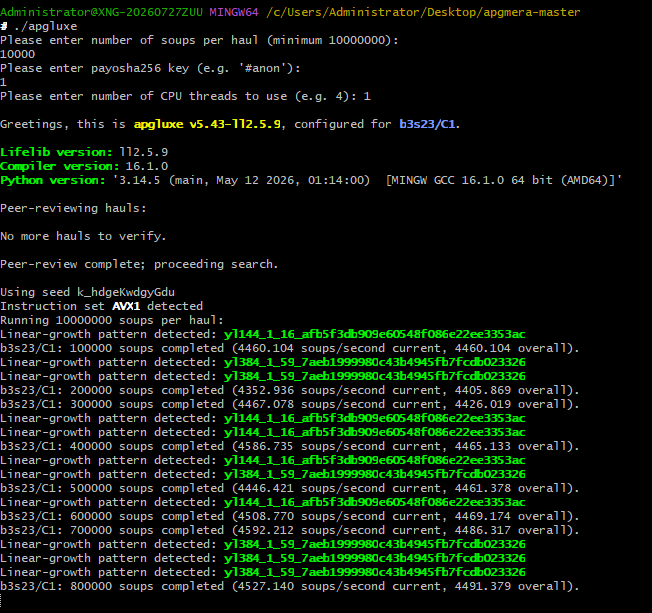The image size is (652, 613).
Task: Click the '400000 soups completed' line
Action: (x=289, y=446)
